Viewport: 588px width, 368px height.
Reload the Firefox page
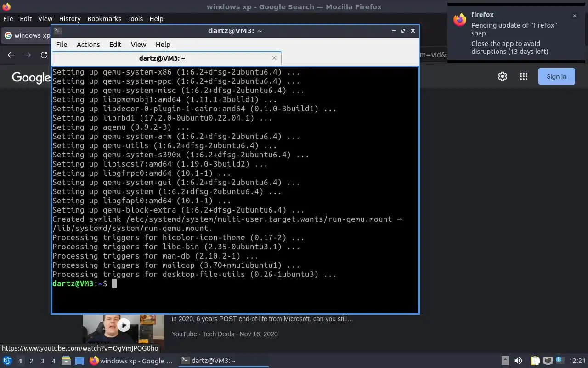pyautogui.click(x=44, y=55)
